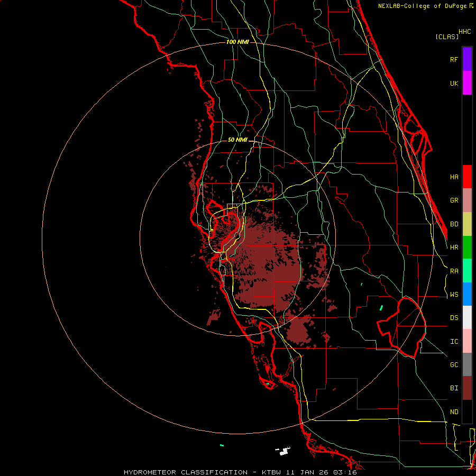Click the '50 NMI' range ring label

(237, 140)
